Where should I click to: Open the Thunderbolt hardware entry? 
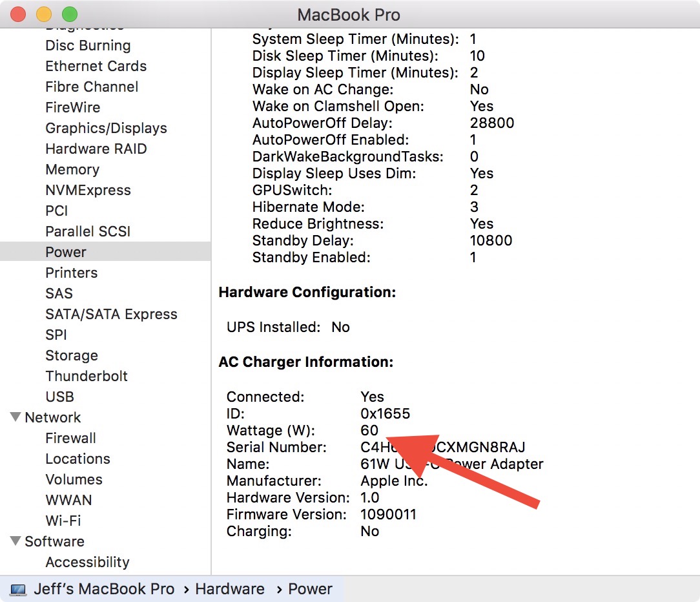(x=87, y=376)
